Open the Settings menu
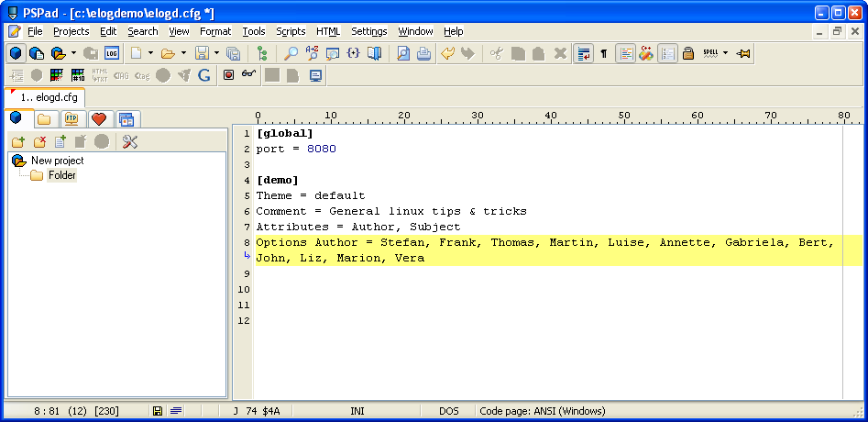868x422 pixels. (x=369, y=31)
